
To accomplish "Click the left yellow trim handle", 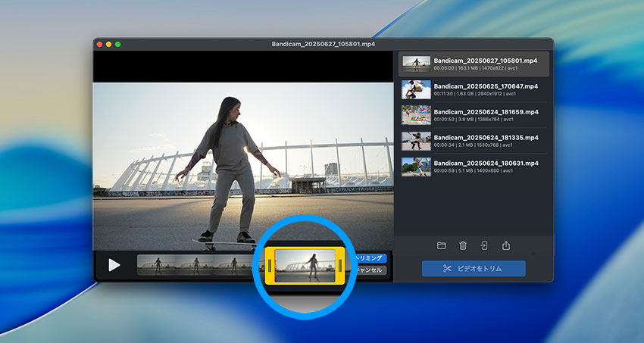I will 270,265.
